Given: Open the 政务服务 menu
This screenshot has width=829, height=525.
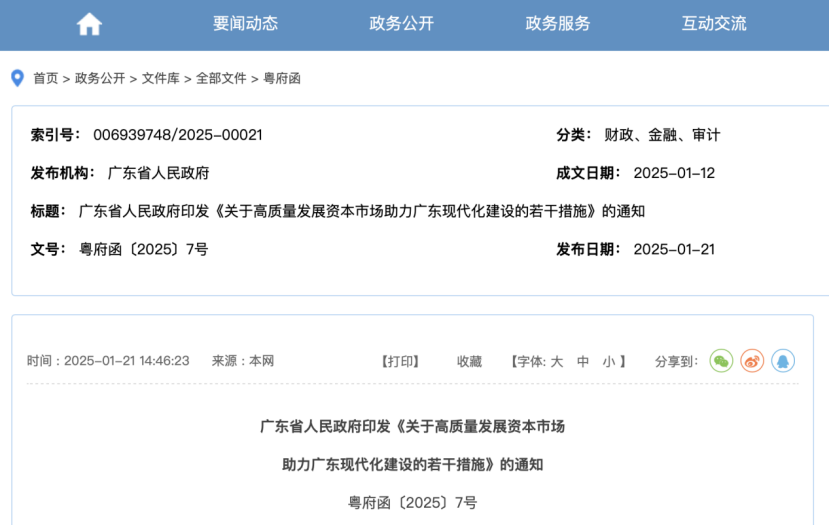Looking at the screenshot, I should click(558, 23).
